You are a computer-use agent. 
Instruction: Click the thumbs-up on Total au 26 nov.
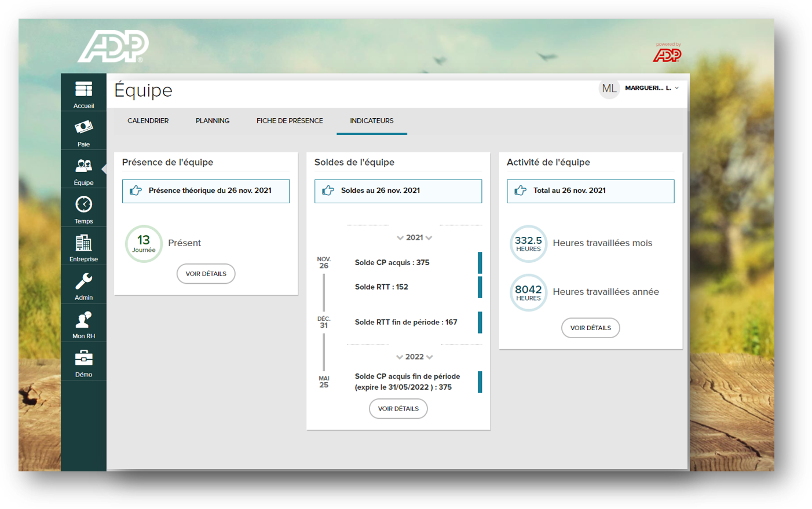click(x=520, y=191)
